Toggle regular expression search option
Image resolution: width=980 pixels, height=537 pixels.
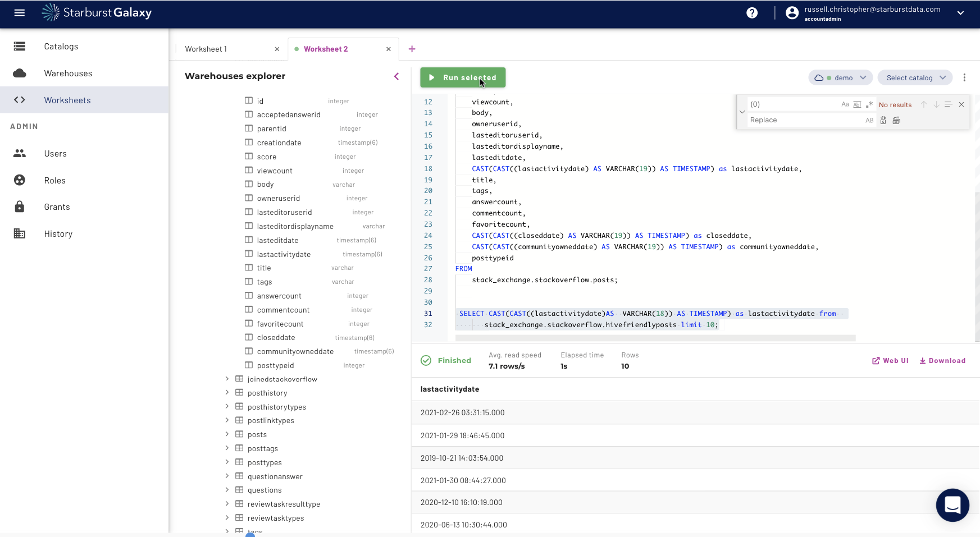coord(869,104)
